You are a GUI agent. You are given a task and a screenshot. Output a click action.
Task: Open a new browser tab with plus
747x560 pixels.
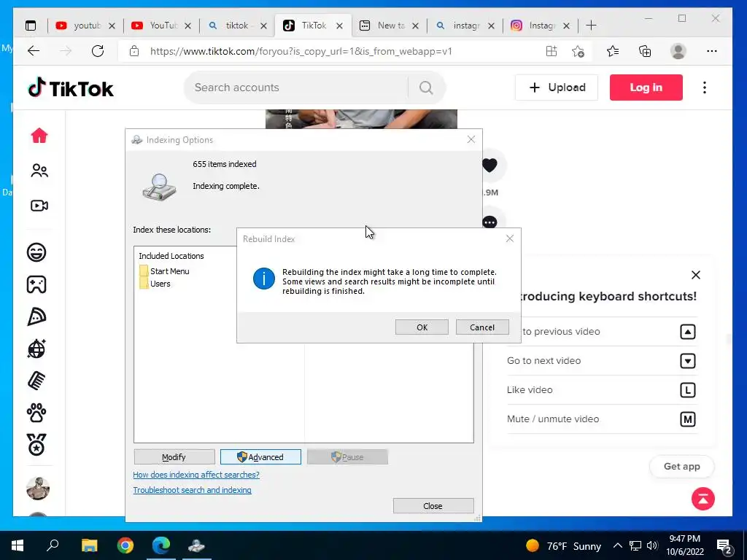pyautogui.click(x=591, y=26)
